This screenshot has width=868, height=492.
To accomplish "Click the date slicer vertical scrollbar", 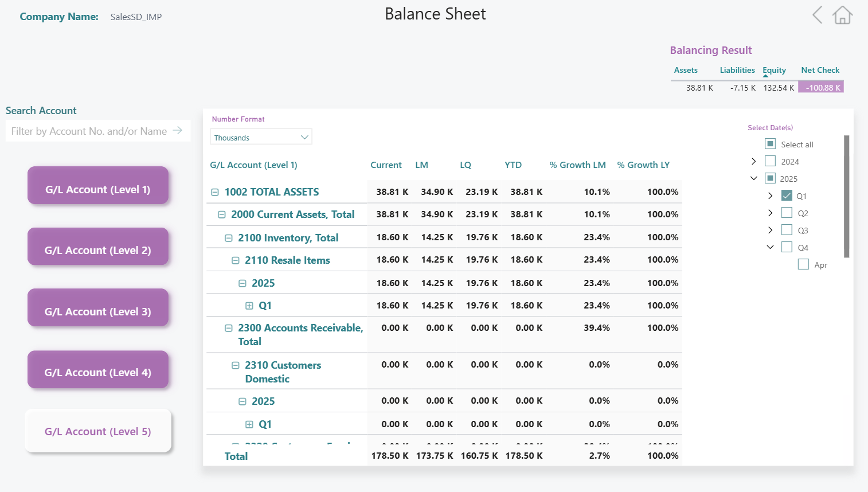I will pos(846,196).
